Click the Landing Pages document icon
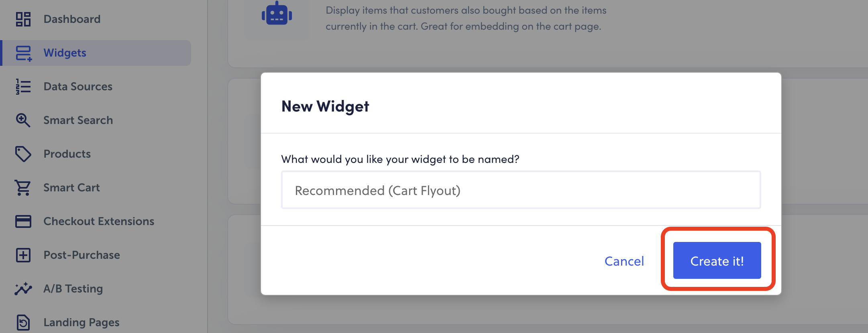Viewport: 868px width, 333px height. (23, 323)
